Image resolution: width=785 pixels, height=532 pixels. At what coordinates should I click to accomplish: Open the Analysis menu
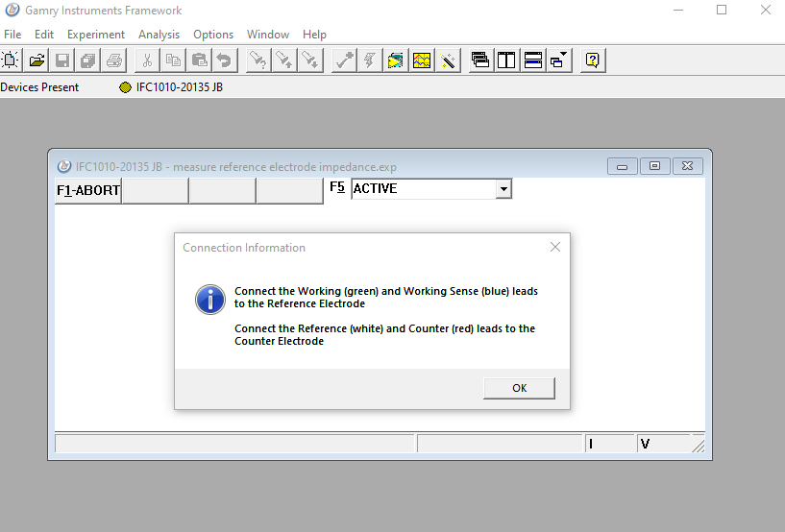[x=159, y=35]
